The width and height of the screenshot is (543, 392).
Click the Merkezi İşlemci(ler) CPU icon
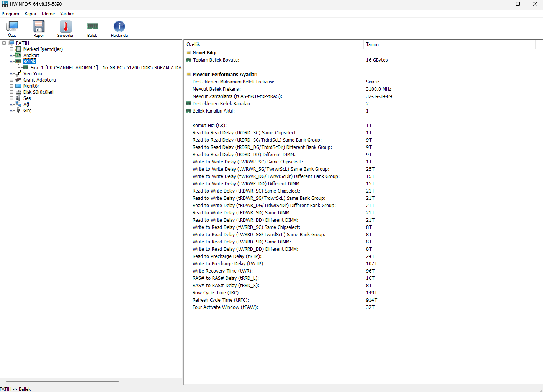point(18,49)
